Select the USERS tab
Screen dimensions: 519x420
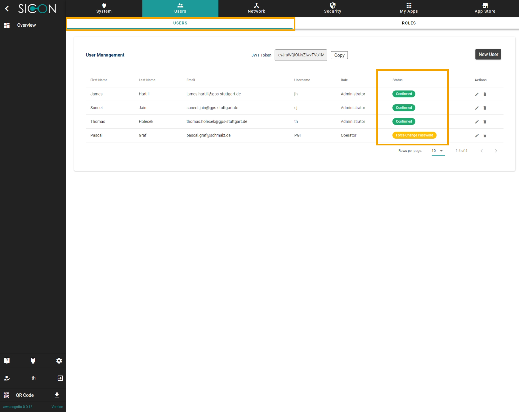click(x=180, y=23)
